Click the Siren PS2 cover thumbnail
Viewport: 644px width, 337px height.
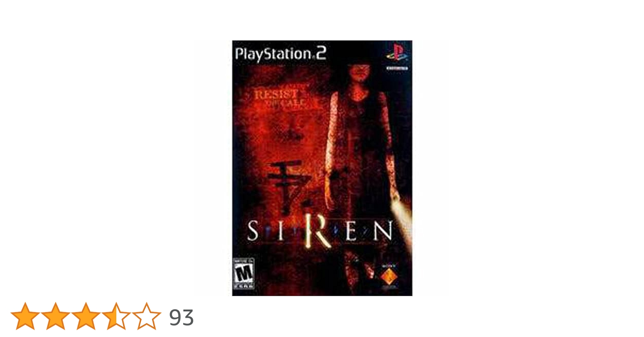coord(322,168)
